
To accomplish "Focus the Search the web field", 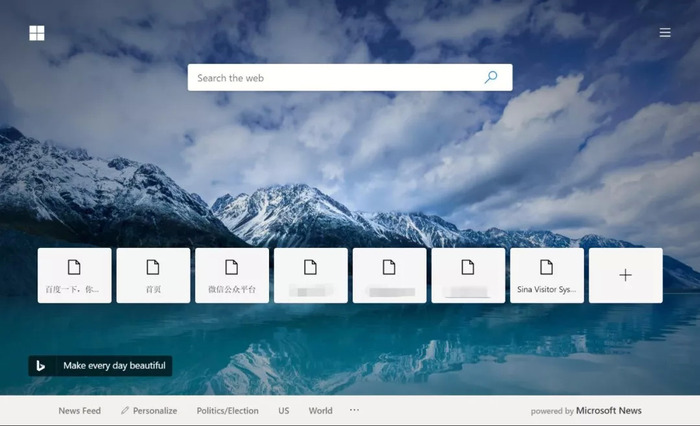I will tap(350, 77).
